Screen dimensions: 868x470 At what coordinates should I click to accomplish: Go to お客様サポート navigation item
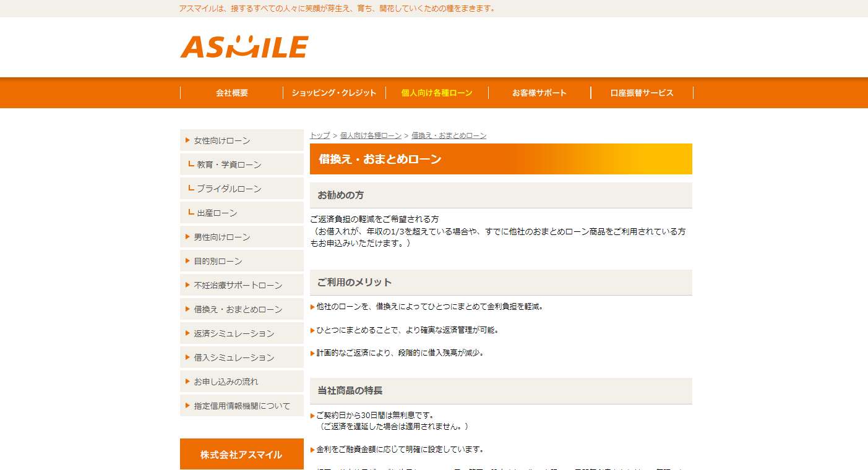[539, 93]
